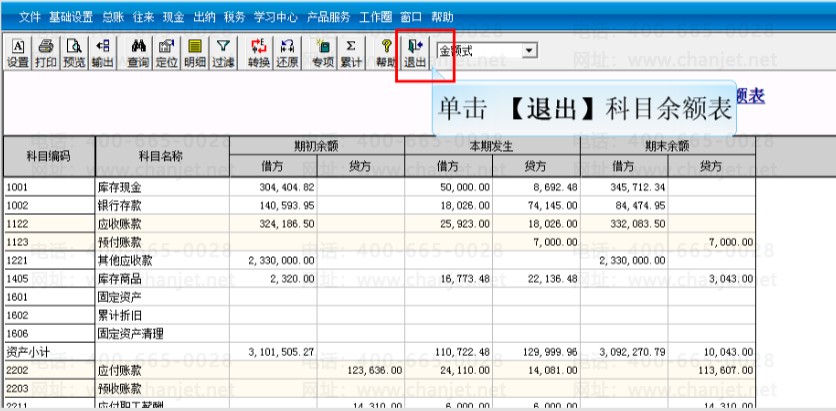
Task: Select the 应付账款 row name cell
Action: (162, 370)
